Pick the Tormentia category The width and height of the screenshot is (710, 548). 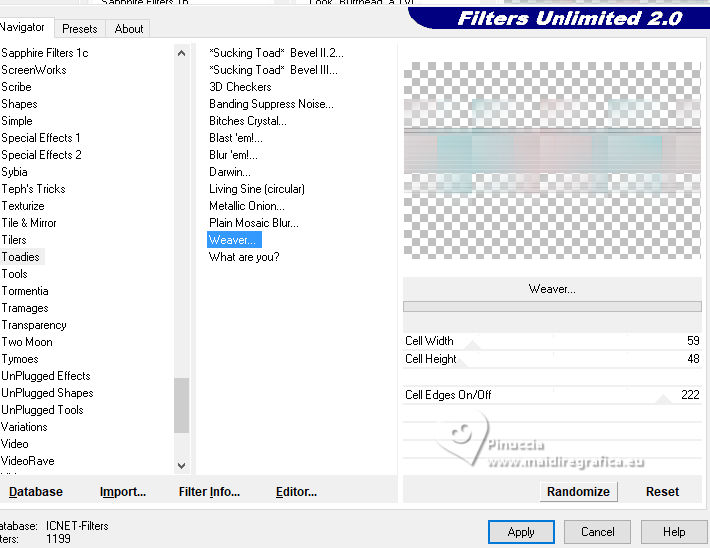[25, 291]
